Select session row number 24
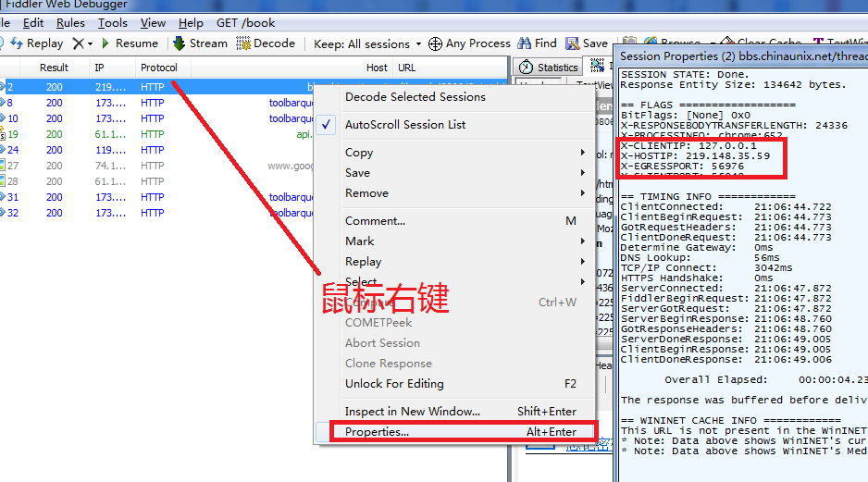 pyautogui.click(x=156, y=150)
